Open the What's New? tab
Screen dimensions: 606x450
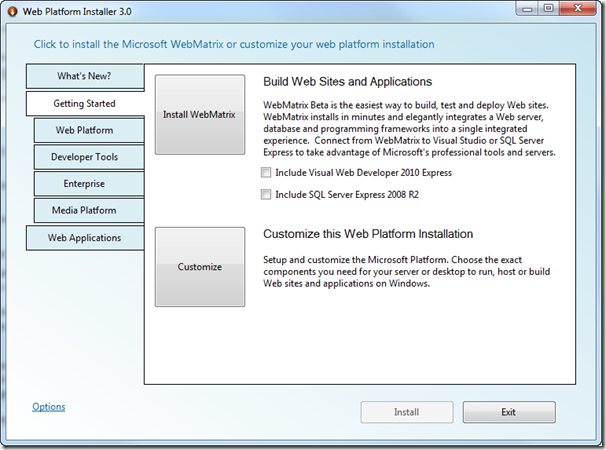click(x=85, y=77)
